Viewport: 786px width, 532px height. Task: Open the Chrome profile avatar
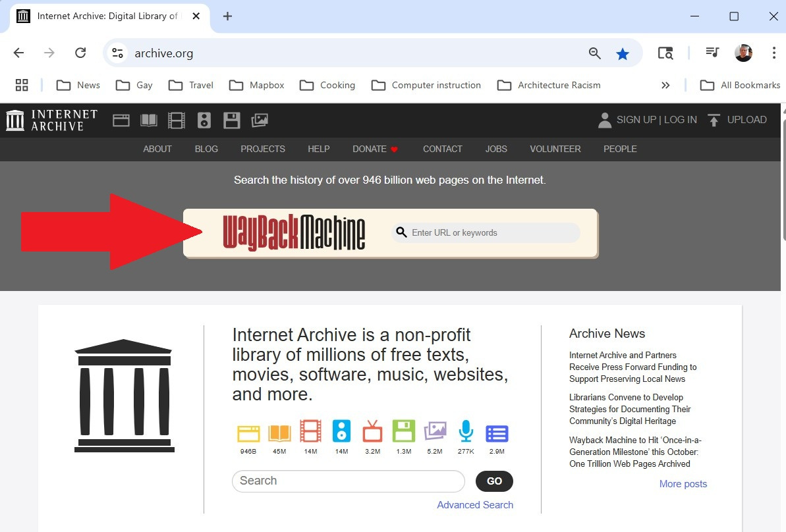pos(743,53)
